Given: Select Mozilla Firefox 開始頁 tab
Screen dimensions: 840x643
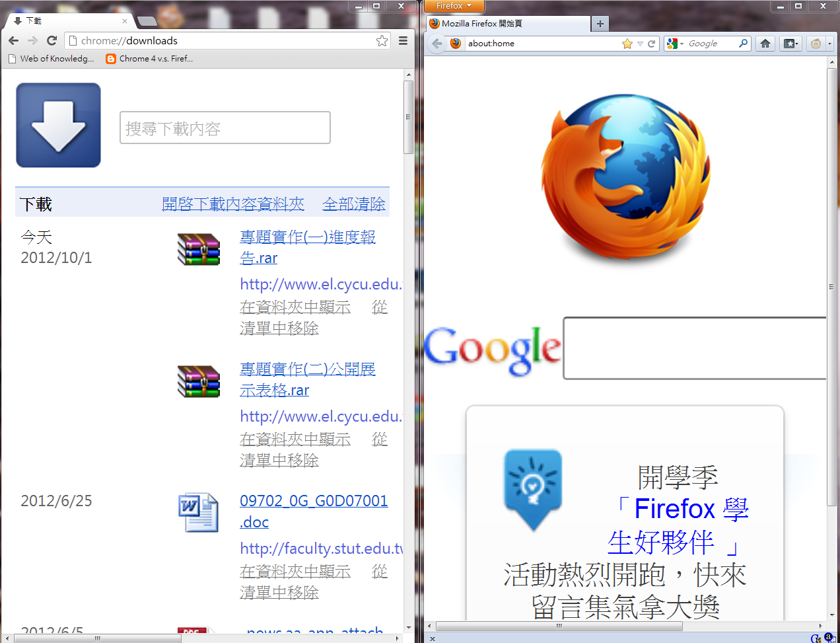Looking at the screenshot, I should pos(507,24).
